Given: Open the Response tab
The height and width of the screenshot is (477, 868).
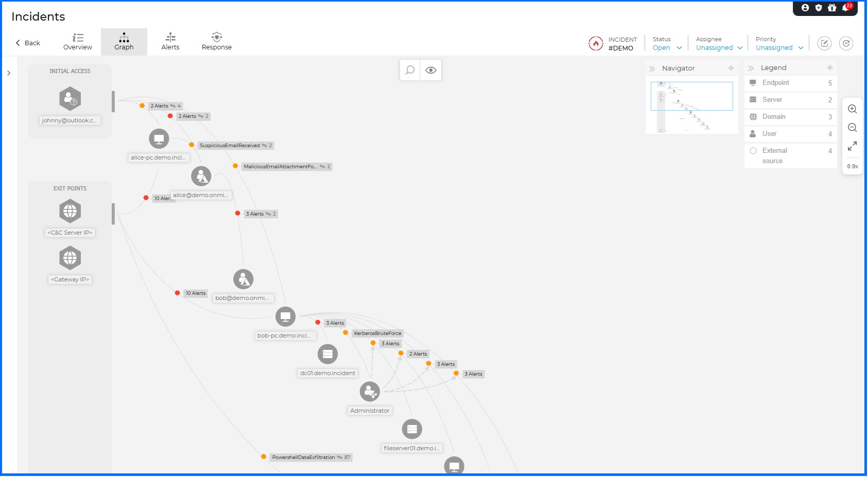Looking at the screenshot, I should (216, 41).
